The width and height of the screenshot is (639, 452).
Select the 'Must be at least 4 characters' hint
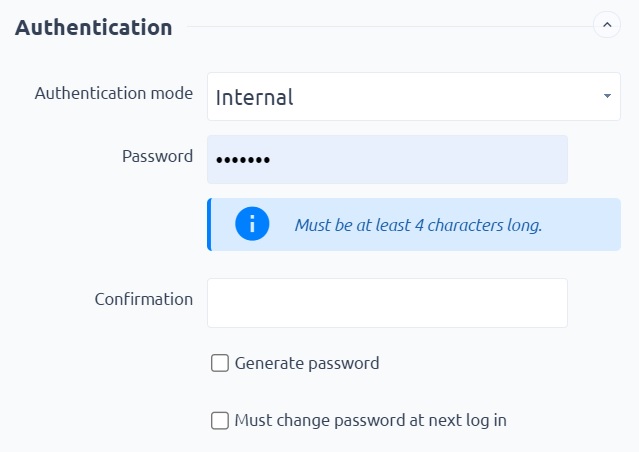[x=418, y=225]
